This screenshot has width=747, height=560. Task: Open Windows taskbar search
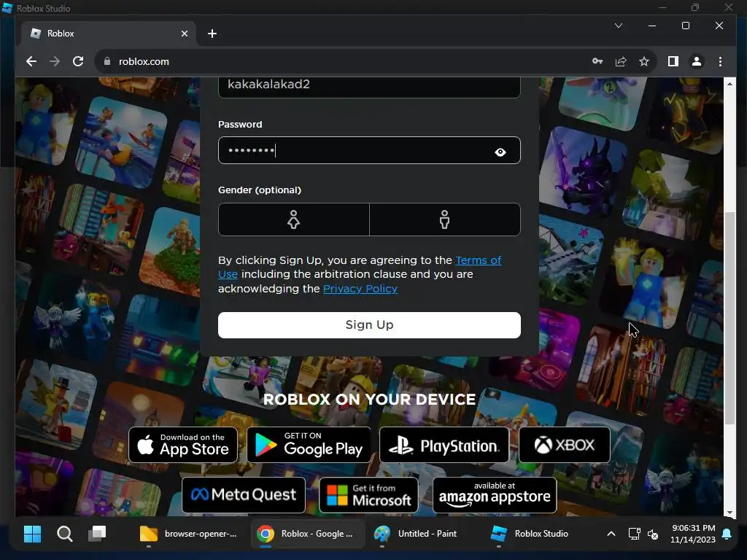[65, 534]
